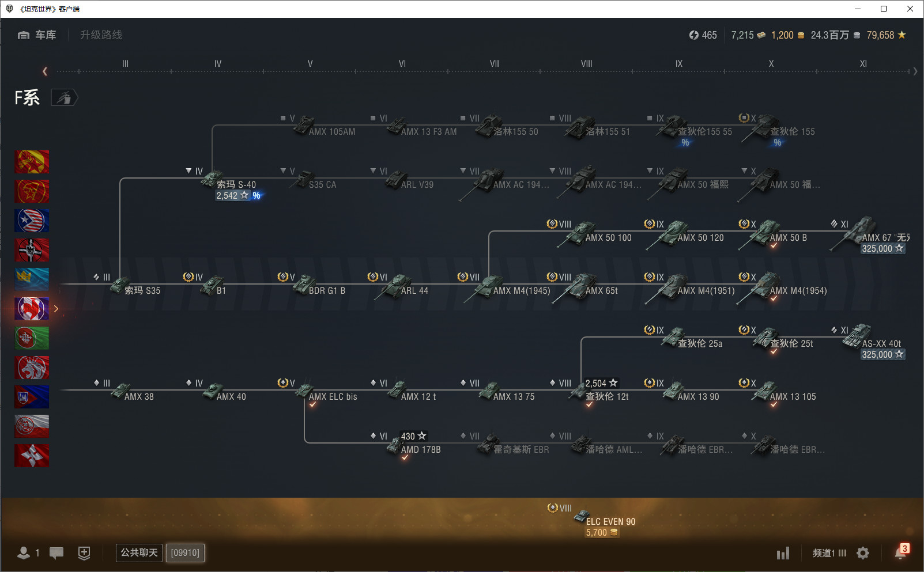Open the bar-chart statistics icon
This screenshot has width=924, height=572.
[x=783, y=554]
